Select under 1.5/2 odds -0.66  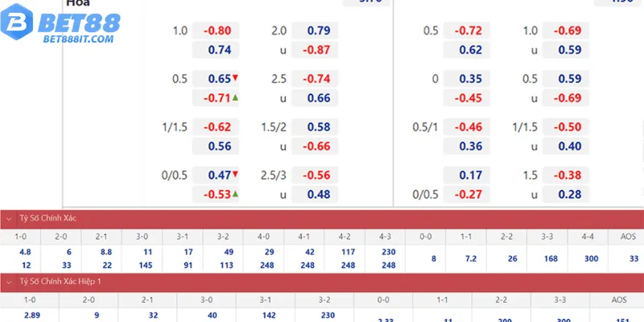(x=315, y=146)
